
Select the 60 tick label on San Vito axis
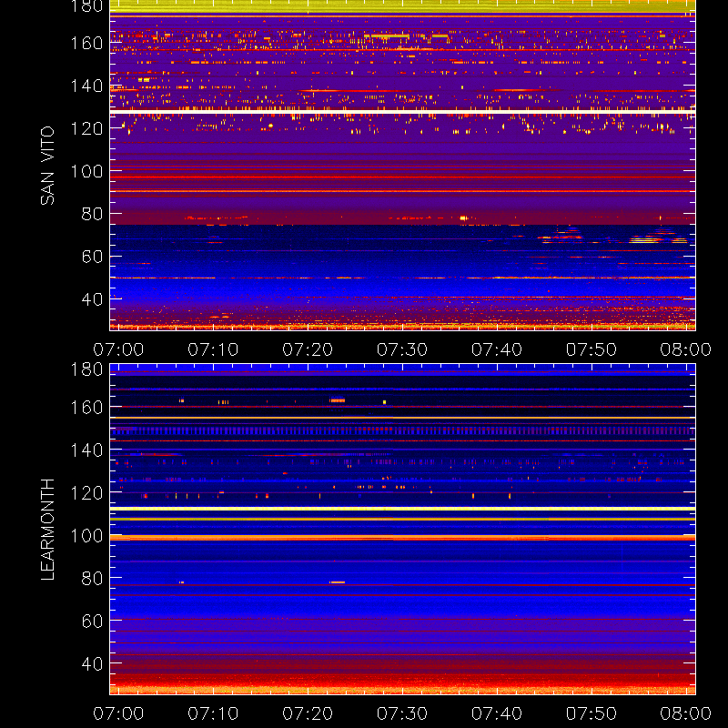coord(92,257)
